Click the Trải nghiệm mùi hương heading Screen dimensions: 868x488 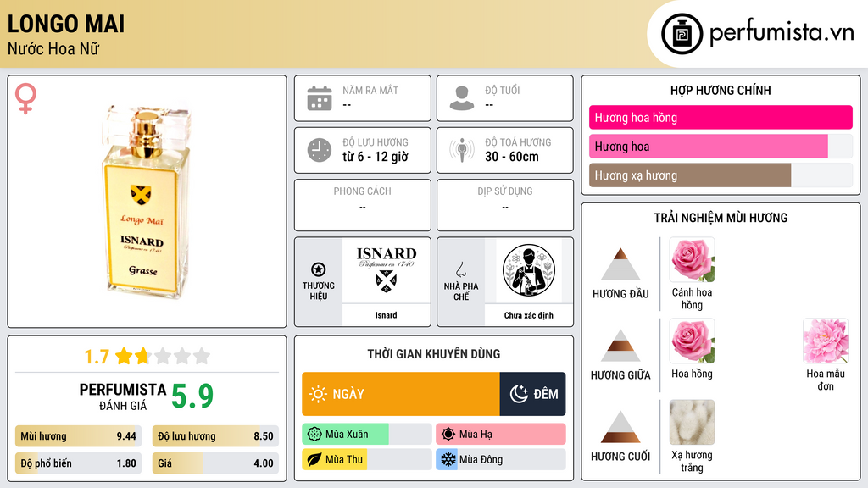tap(721, 218)
